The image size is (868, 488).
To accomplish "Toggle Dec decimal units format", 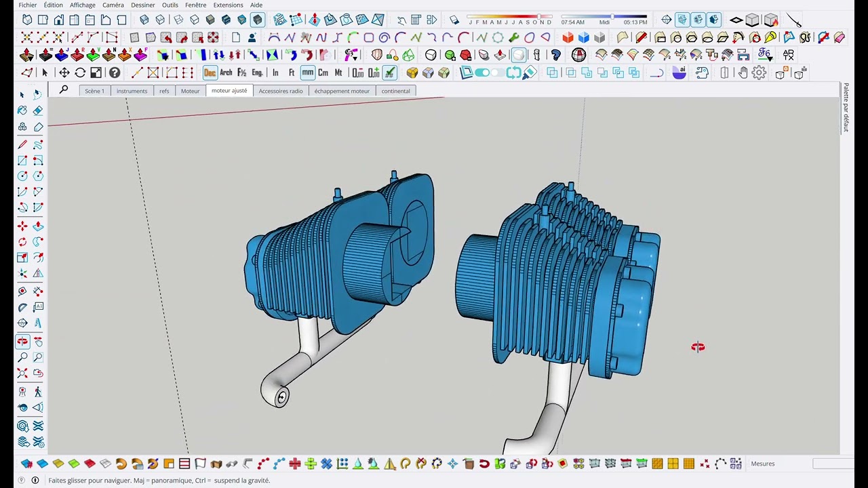I will [x=210, y=73].
